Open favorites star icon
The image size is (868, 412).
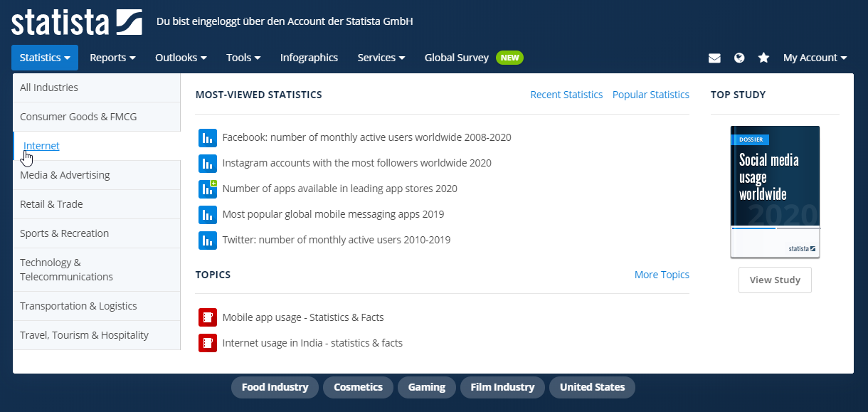click(x=763, y=58)
